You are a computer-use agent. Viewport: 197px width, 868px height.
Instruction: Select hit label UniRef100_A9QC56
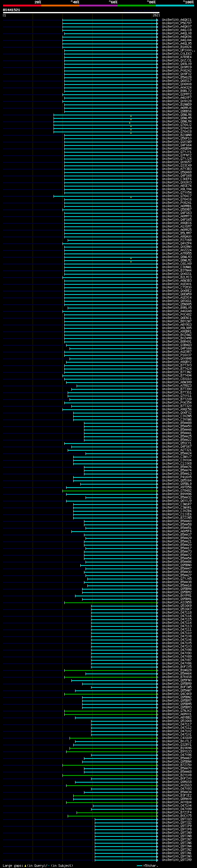point(177,410)
